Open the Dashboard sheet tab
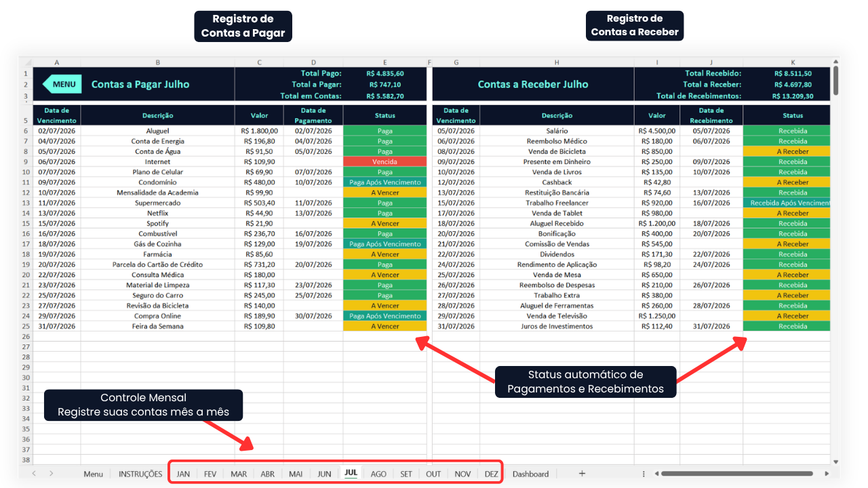Image resolution: width=868 pixels, height=488 pixels. click(530, 474)
